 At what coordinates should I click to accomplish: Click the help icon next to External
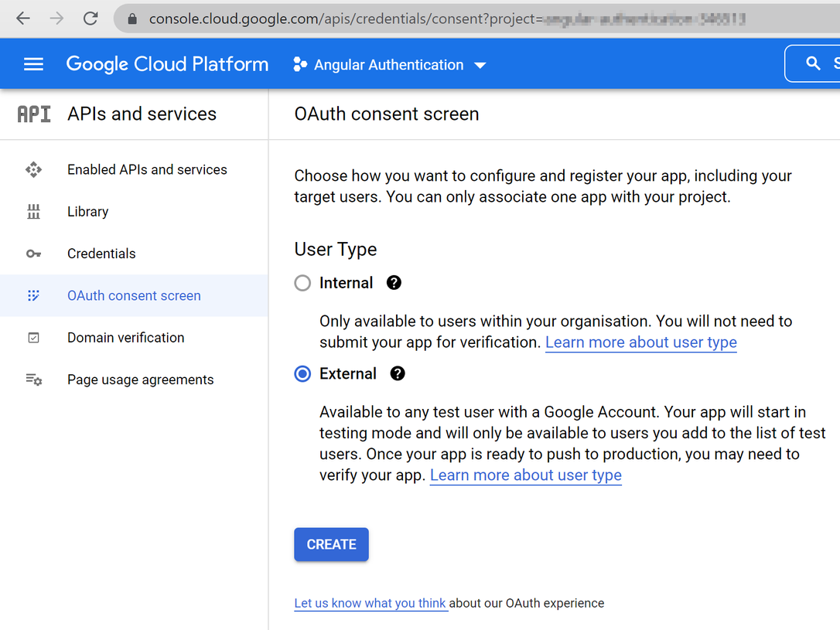coord(397,373)
